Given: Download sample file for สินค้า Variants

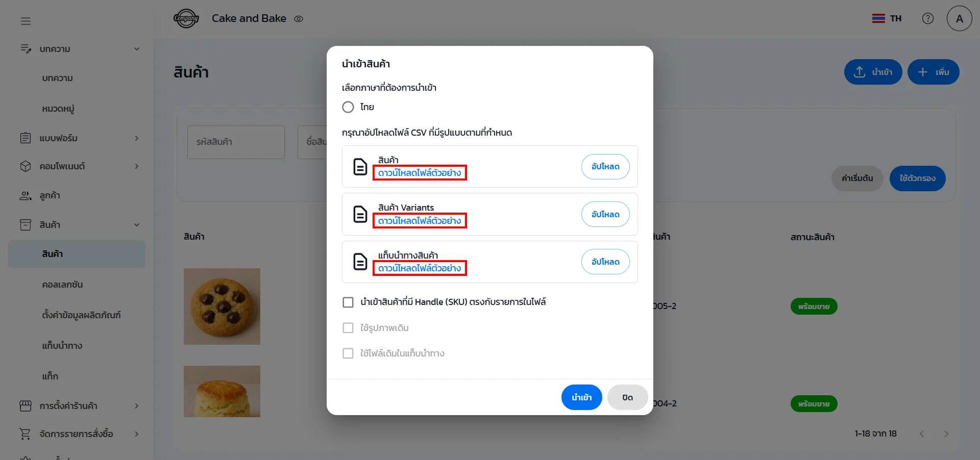Looking at the screenshot, I should (x=420, y=221).
